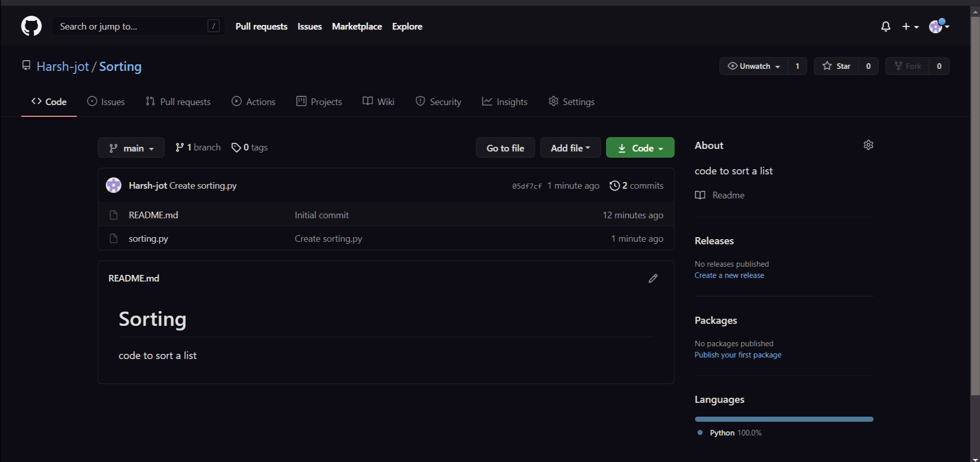Open the Releases heading link
Screen dimensions: 980x462
[x=714, y=241]
